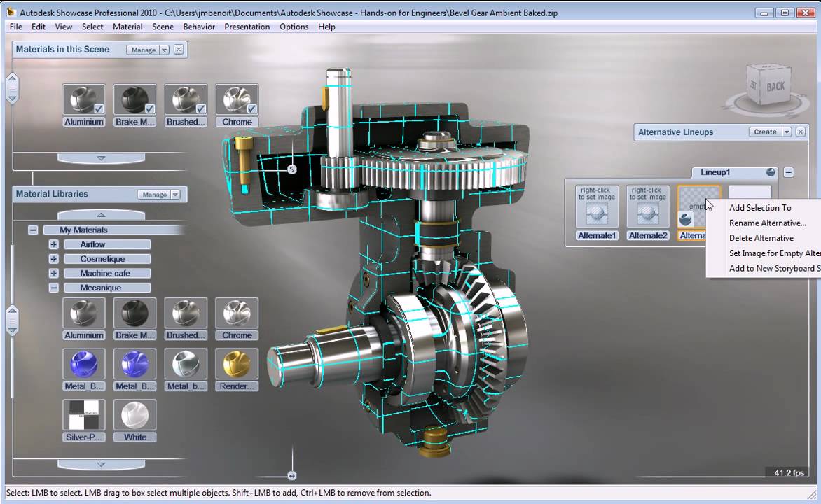
Task: Click Create in the Alternative Lineups panel
Action: click(x=766, y=131)
